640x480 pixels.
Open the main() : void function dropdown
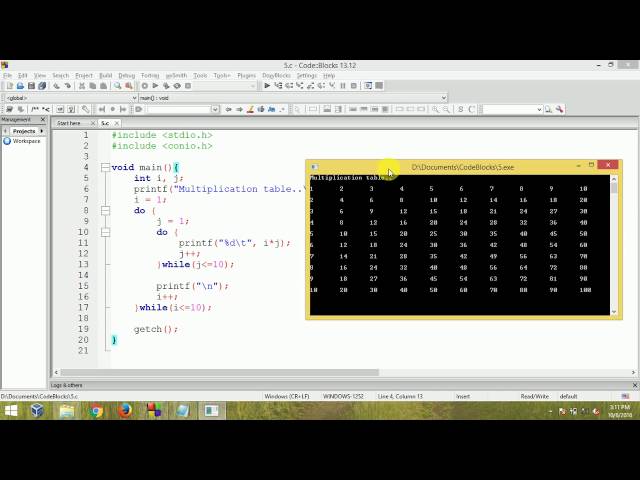[444, 98]
